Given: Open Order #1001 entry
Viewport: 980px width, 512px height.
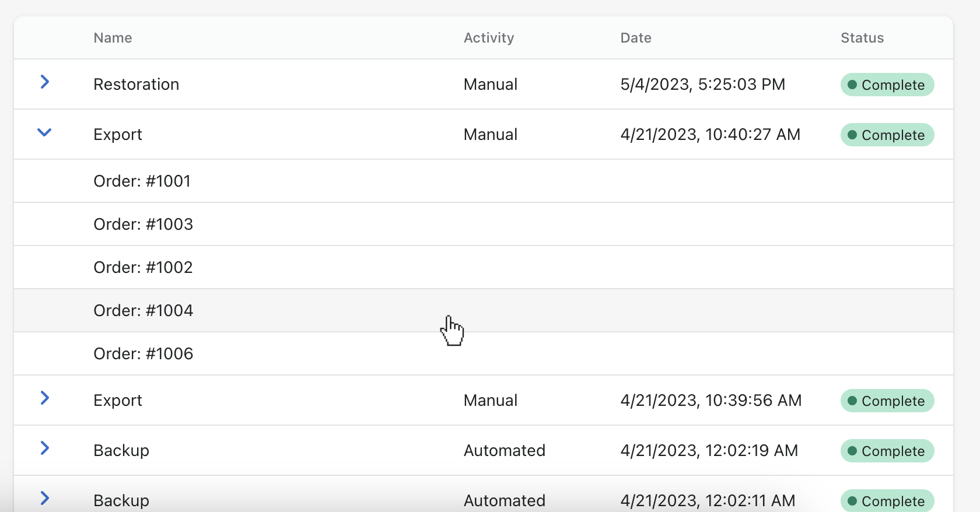Looking at the screenshot, I should [x=142, y=181].
